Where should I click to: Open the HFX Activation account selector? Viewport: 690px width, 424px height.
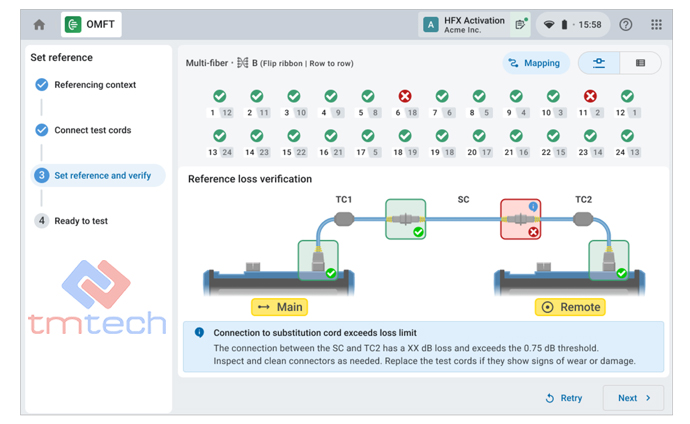pos(466,24)
